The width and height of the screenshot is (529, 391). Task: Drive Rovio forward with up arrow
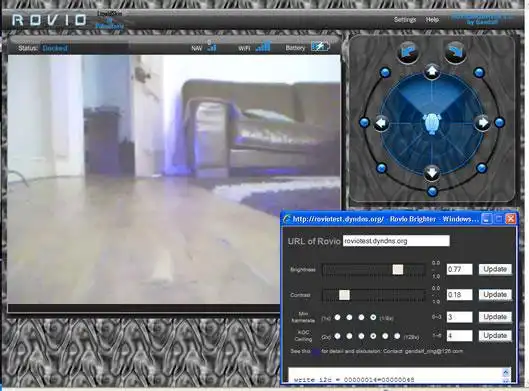click(432, 72)
